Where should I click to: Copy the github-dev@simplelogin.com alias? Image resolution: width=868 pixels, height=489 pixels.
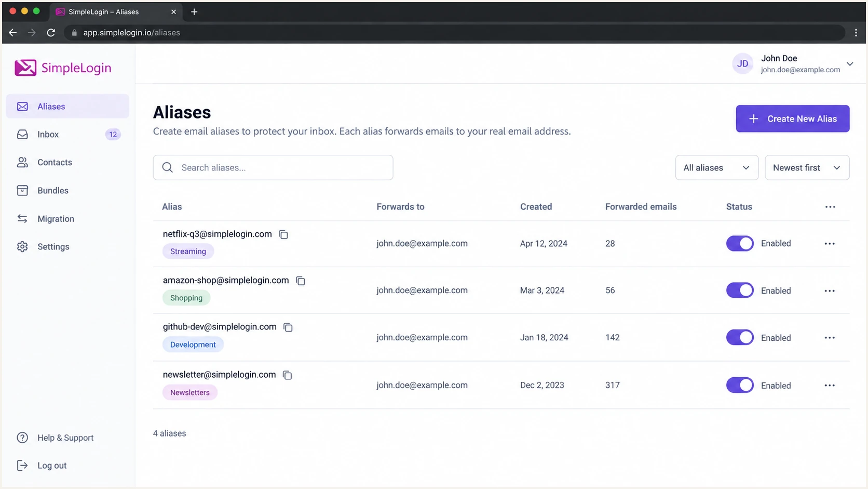pos(288,327)
